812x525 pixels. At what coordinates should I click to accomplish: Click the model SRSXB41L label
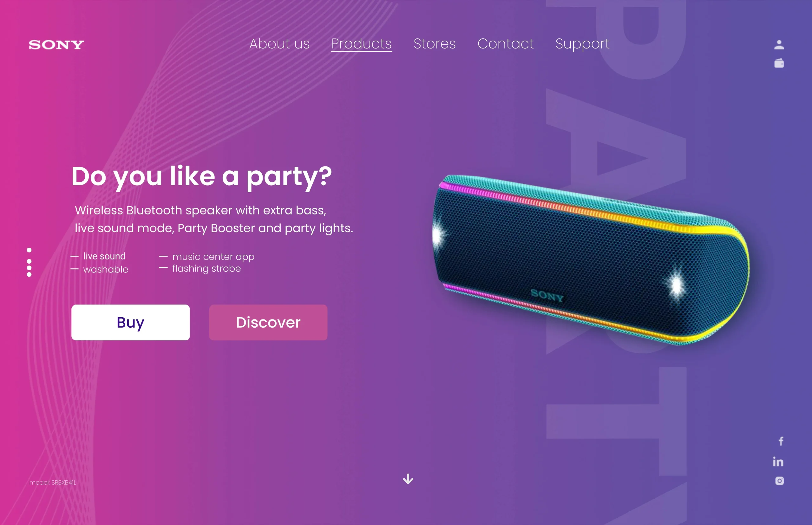[x=53, y=482]
